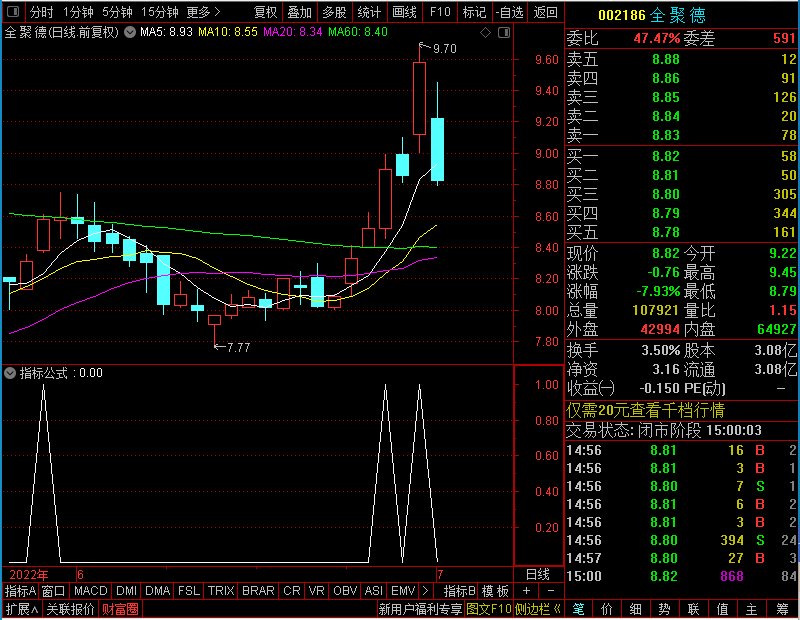Click 叠加 overlay button
Screen dimensions: 800x620
click(x=299, y=12)
